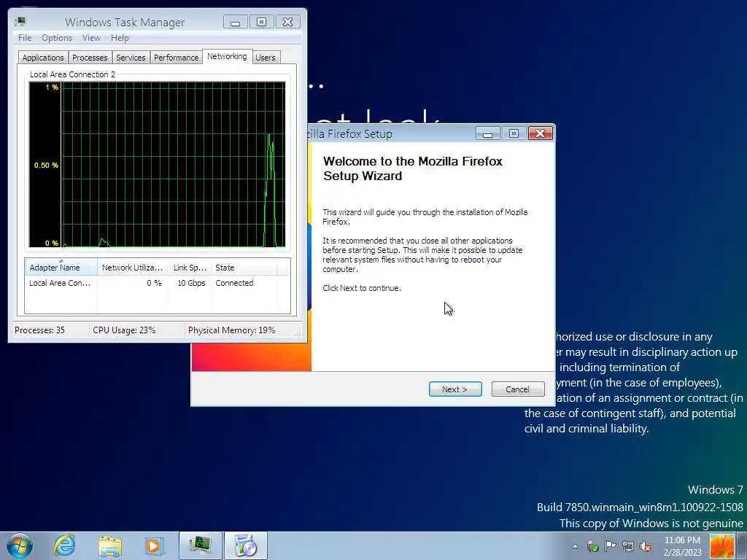Click the Physical Memory: 19% status entry

pos(231,330)
